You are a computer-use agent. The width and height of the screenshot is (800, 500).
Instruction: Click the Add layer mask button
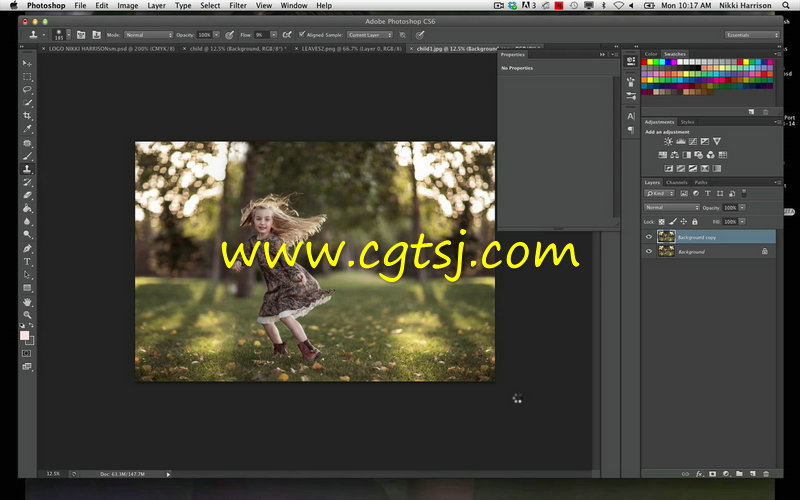point(713,474)
